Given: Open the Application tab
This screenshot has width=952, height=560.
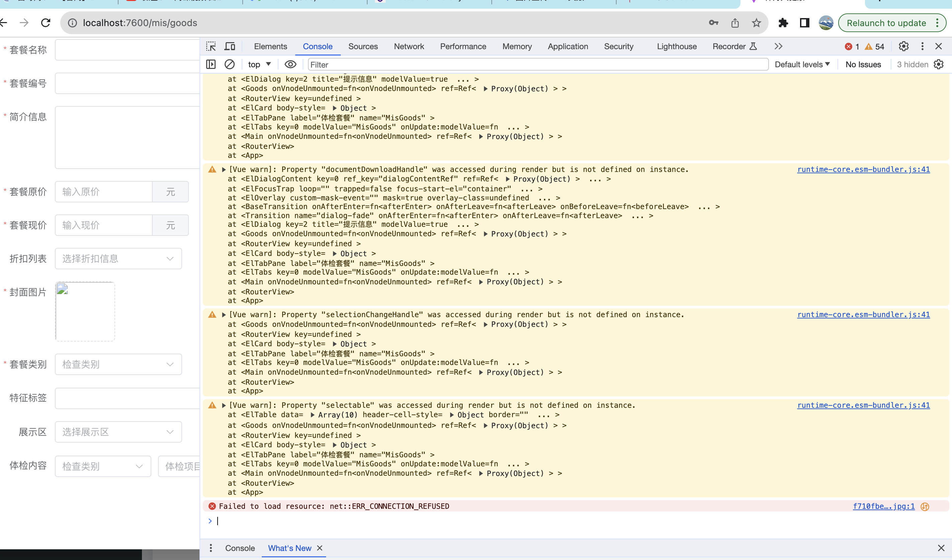Looking at the screenshot, I should 568,46.
